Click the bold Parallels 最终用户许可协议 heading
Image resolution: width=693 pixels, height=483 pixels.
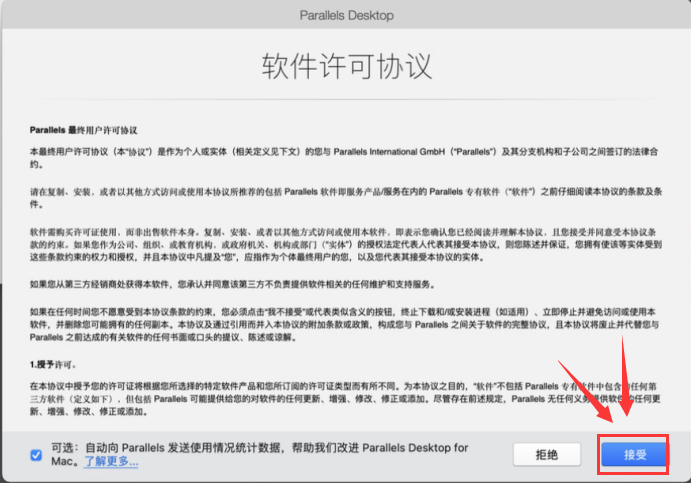(x=83, y=131)
